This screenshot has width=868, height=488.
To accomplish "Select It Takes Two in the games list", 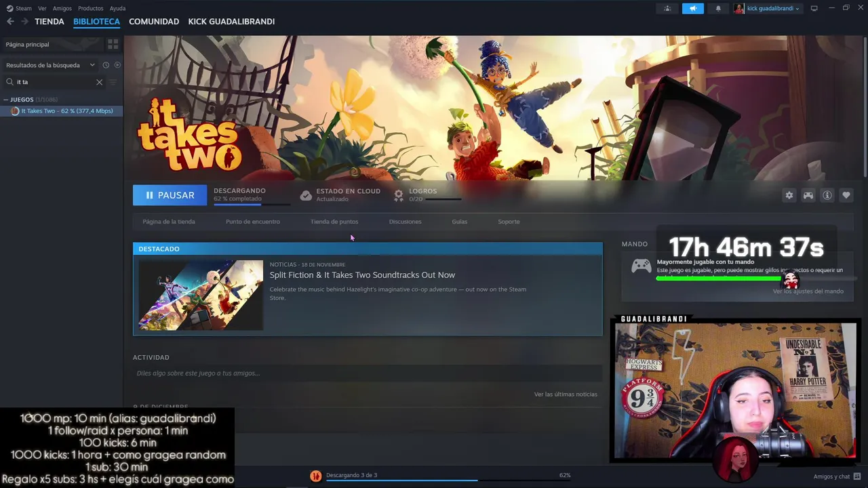I will (62, 111).
